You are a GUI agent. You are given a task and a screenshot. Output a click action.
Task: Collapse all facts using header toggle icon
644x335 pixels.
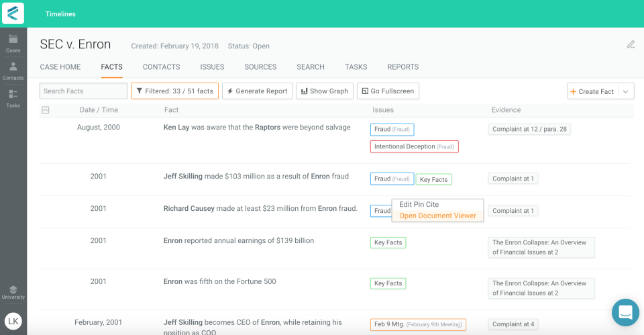click(46, 109)
